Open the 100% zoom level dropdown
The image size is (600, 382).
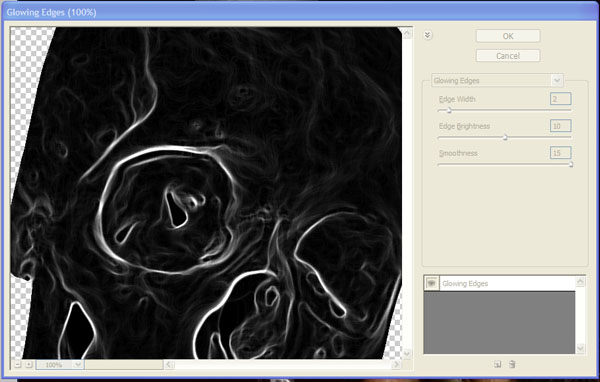click(78, 365)
